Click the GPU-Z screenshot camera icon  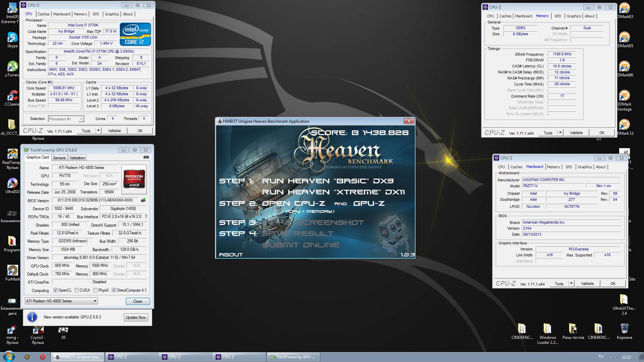146,157
